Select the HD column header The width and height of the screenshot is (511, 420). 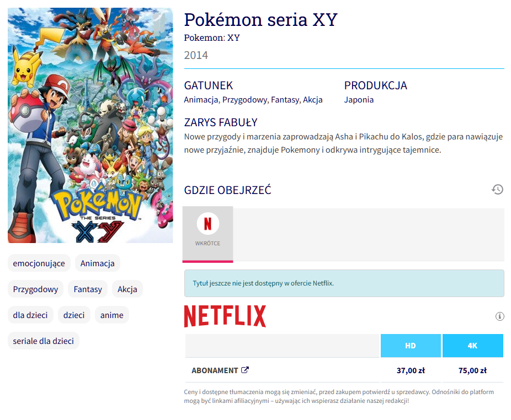(411, 346)
